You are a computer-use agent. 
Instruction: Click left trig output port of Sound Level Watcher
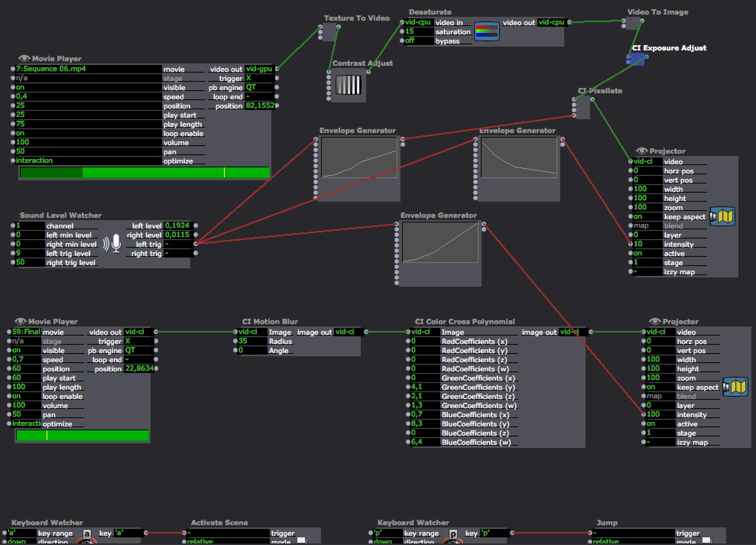coord(196,244)
